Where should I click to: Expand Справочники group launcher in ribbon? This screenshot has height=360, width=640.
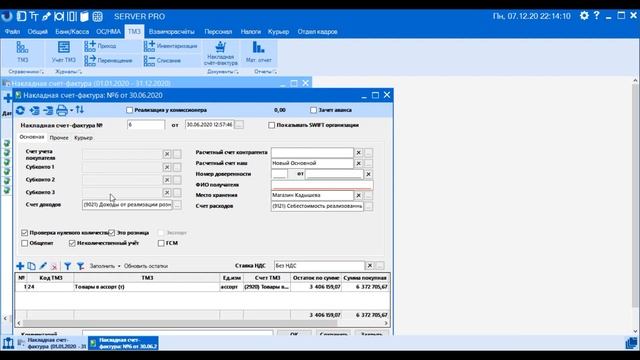[x=41, y=72]
